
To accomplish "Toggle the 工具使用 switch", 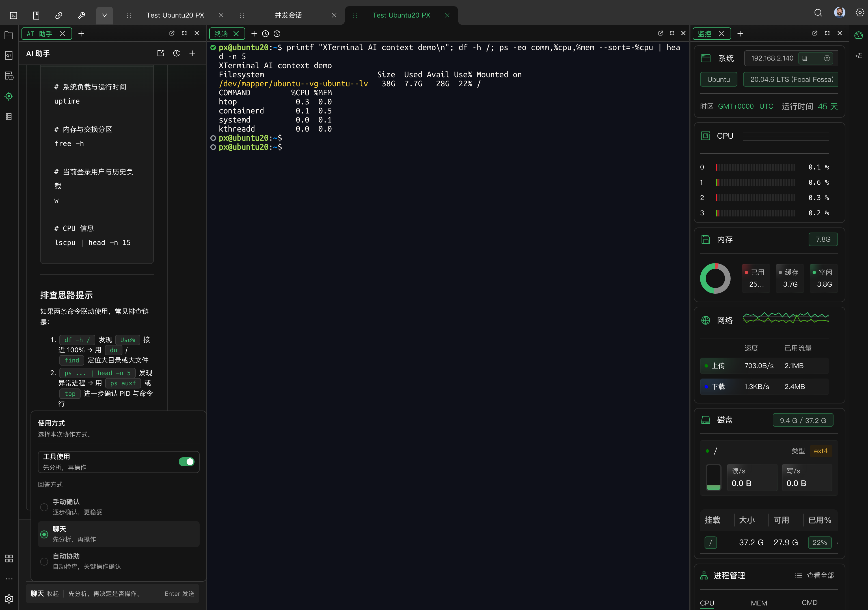I will click(186, 462).
